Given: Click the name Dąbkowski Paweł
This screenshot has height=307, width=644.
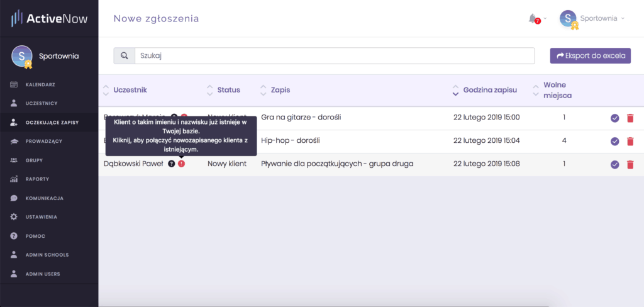Looking at the screenshot, I should click(x=133, y=164).
